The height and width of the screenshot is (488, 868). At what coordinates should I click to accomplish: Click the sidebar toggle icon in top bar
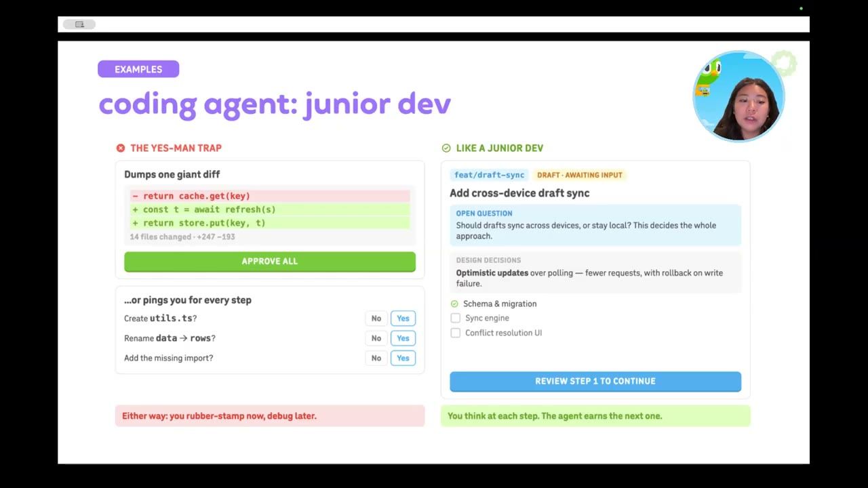pos(79,24)
